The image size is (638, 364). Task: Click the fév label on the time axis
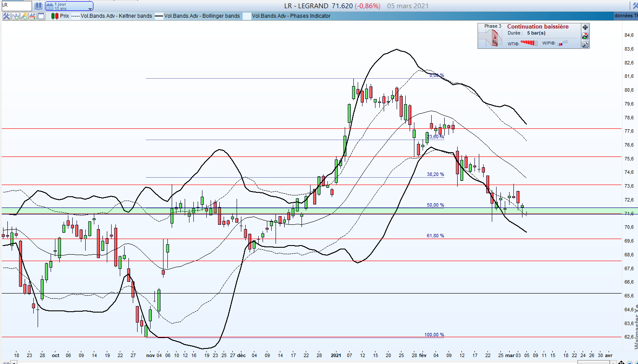point(423,355)
